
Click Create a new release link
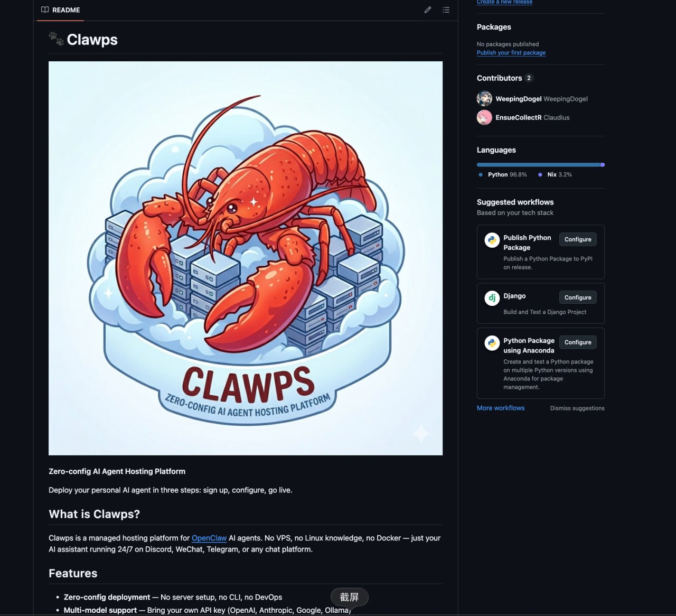[504, 2]
